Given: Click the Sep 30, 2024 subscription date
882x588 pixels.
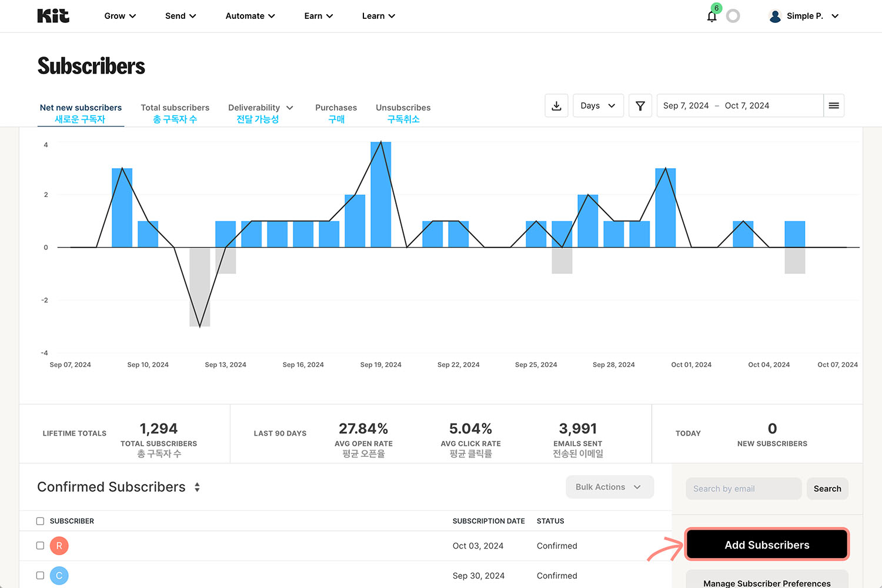Looking at the screenshot, I should pos(479,576).
